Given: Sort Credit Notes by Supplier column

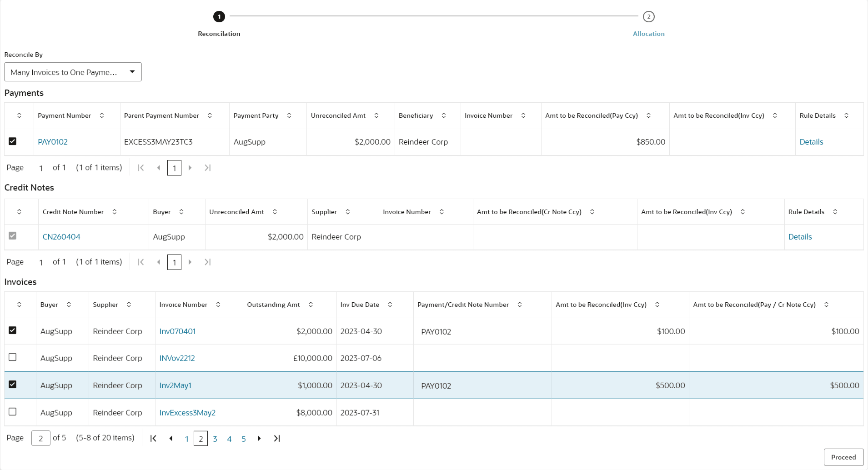Looking at the screenshot, I should pos(348,212).
